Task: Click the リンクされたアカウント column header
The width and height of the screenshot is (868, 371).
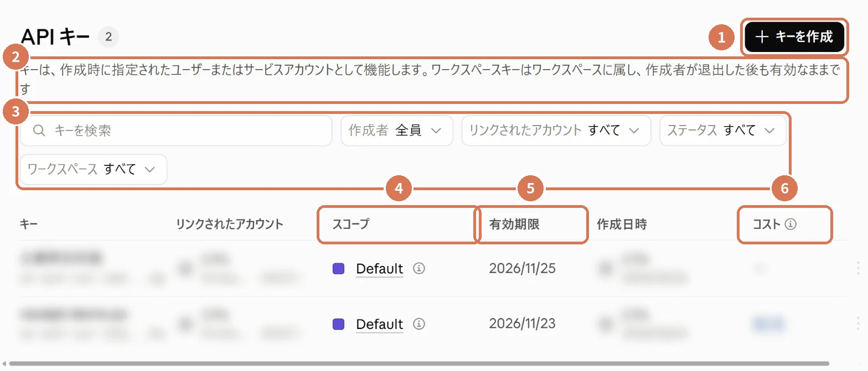Action: coord(230,224)
